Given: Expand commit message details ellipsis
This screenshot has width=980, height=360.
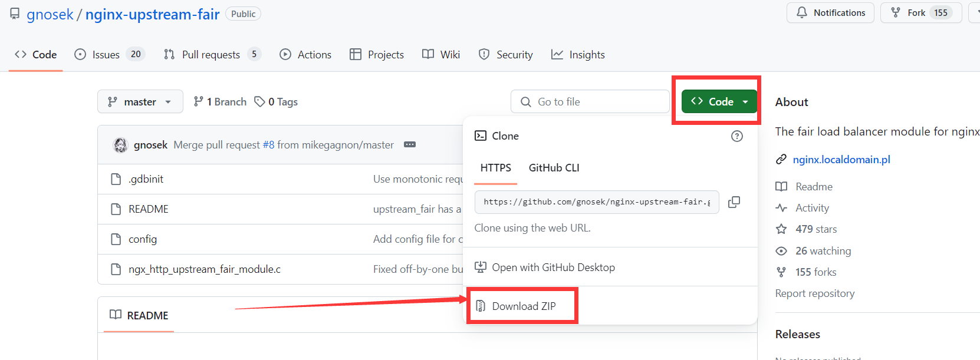Looking at the screenshot, I should [x=410, y=145].
